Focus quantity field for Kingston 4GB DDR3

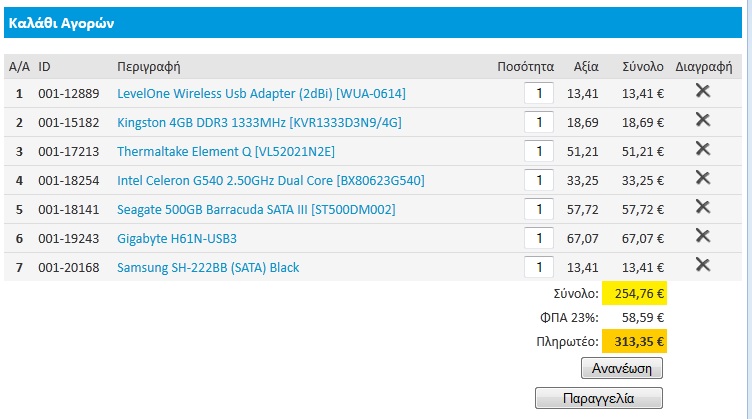pos(539,122)
